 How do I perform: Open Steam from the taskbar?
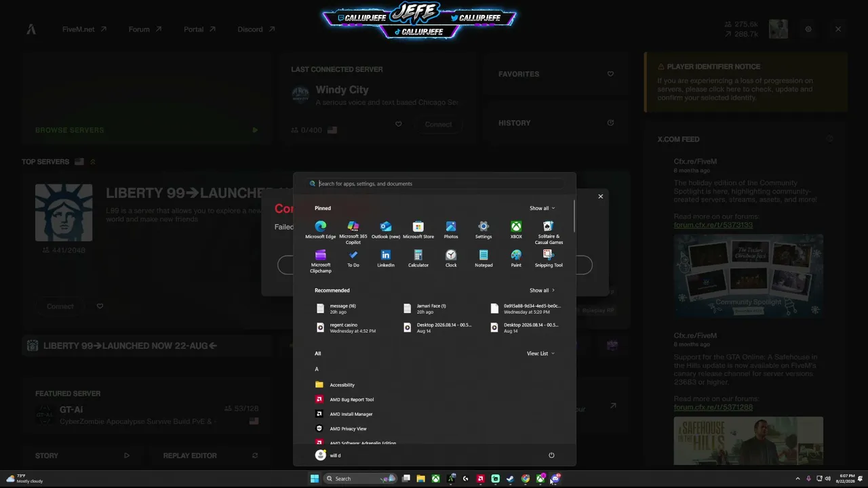click(x=510, y=479)
